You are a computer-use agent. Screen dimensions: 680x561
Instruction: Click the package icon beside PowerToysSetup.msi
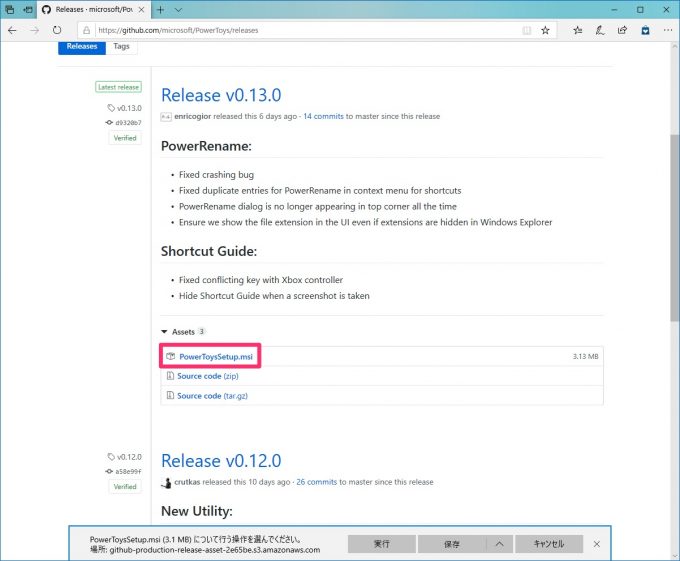click(171, 356)
